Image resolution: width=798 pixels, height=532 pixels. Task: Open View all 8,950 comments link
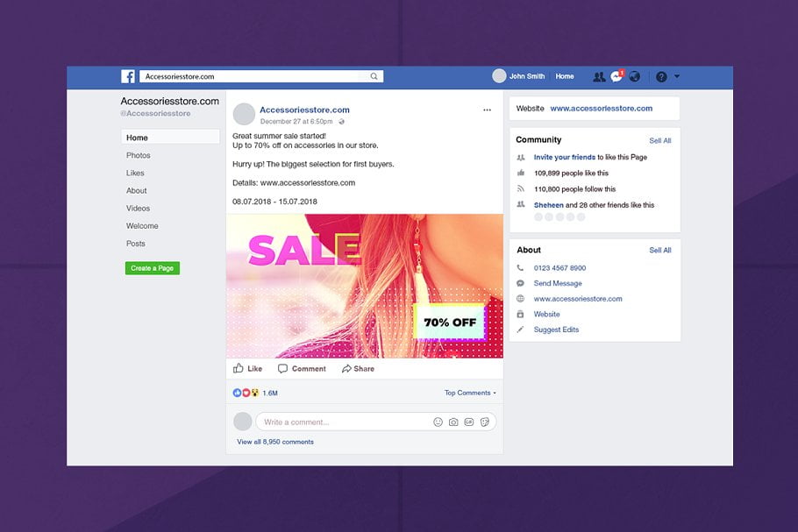tap(275, 442)
